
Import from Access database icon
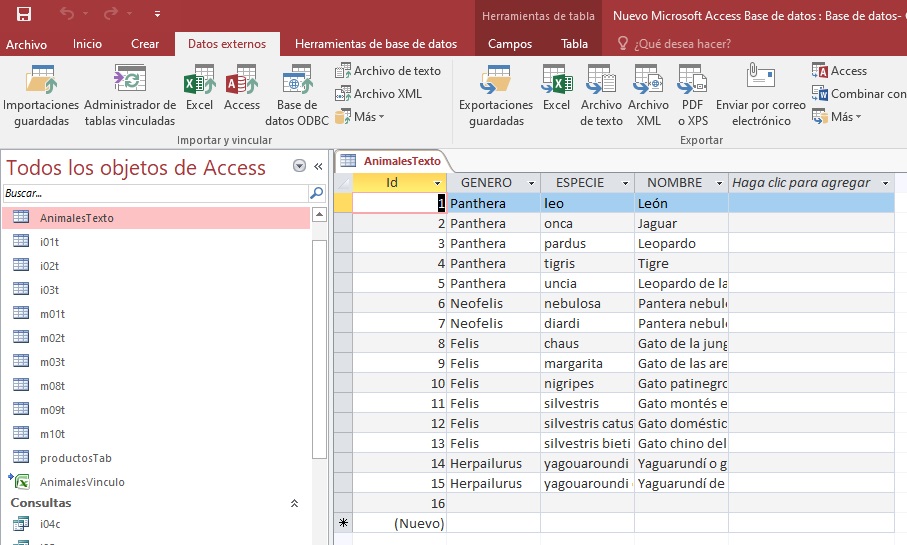(242, 88)
